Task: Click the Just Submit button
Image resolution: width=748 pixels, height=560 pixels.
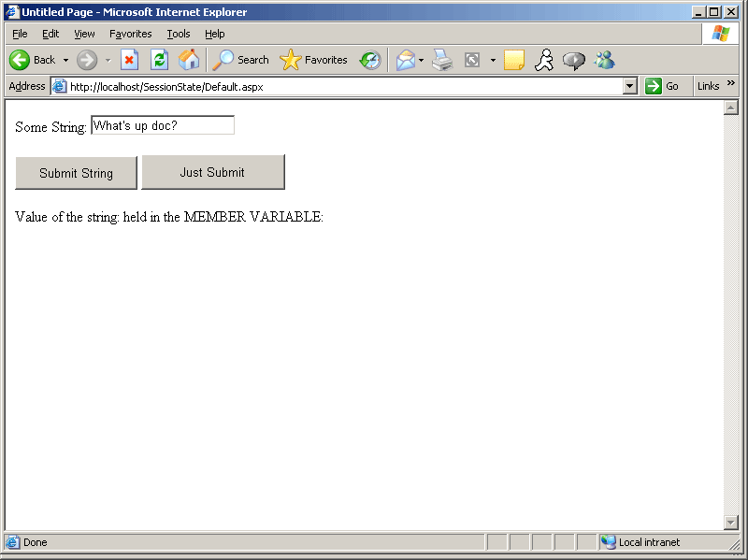Action: (213, 172)
